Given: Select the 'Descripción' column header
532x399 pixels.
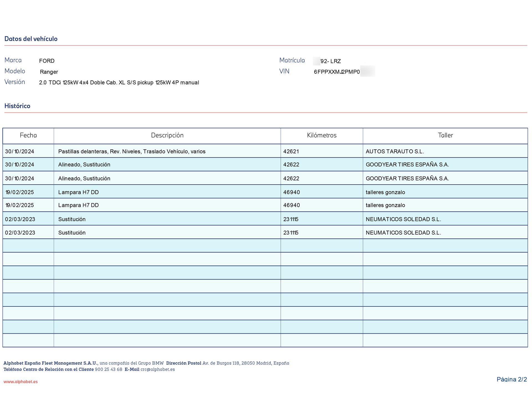Looking at the screenshot, I should pos(167,135).
